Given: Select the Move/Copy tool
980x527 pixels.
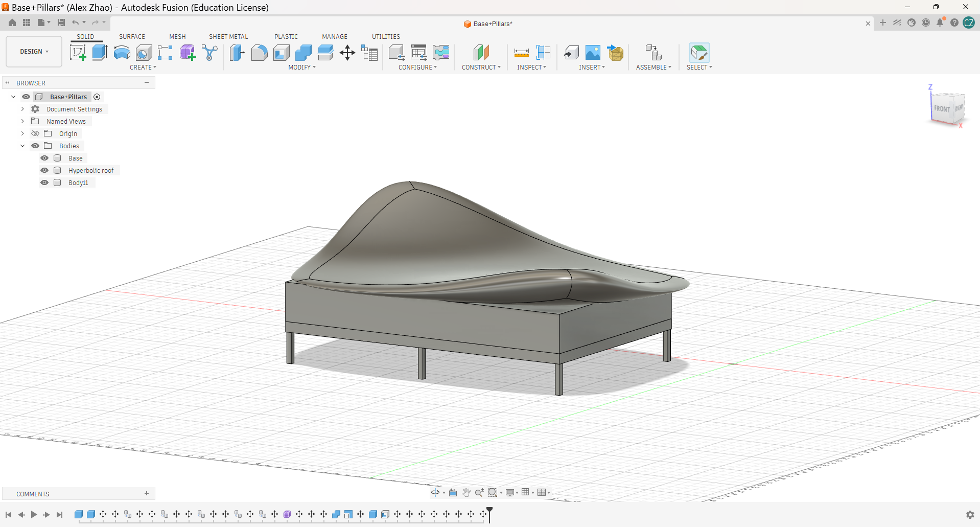Looking at the screenshot, I should coord(347,53).
